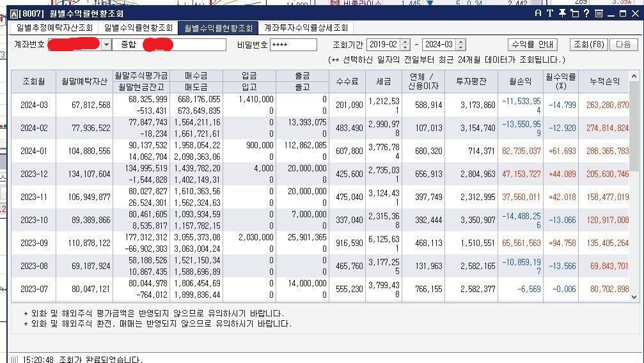Image resolution: width=644 pixels, height=363 pixels.
Task: Click the 수익률 안내 button
Action: (x=532, y=44)
